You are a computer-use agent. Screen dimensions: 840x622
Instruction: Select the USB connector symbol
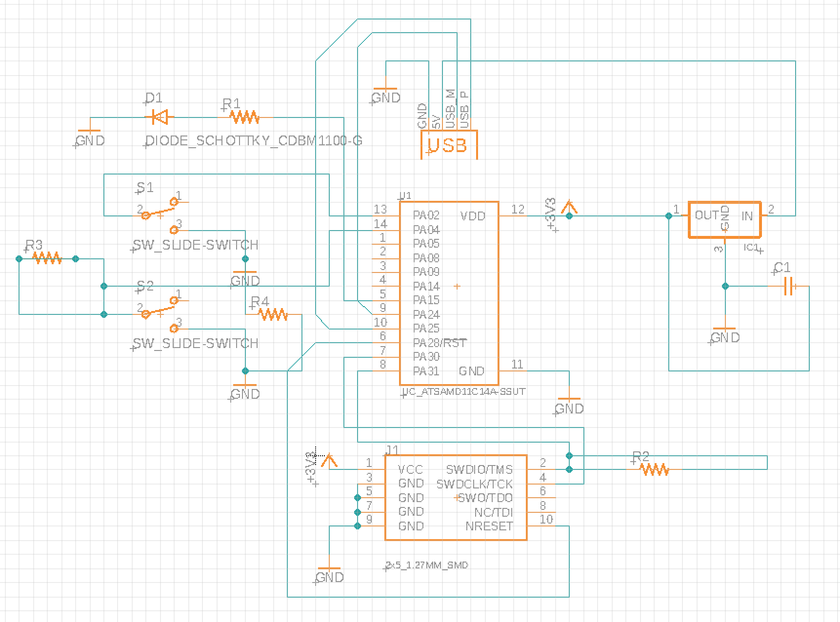(x=449, y=144)
